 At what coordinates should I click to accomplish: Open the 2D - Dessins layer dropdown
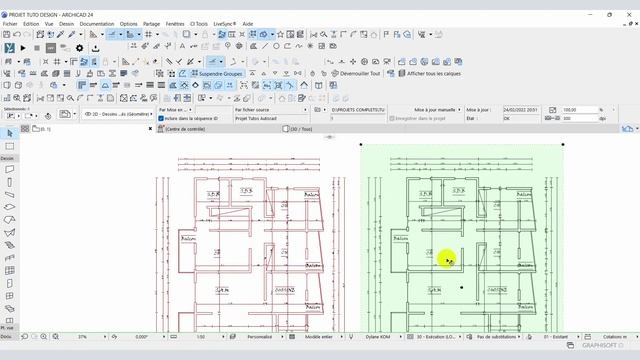tap(118, 114)
